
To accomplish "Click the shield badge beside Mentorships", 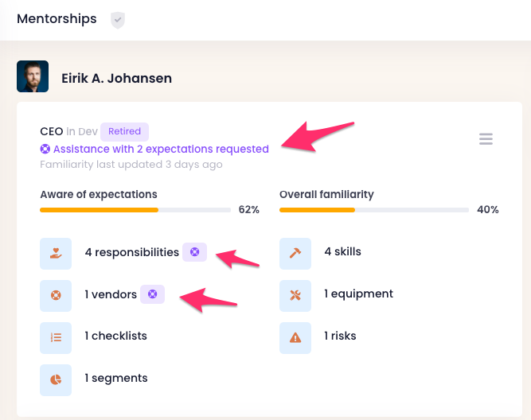I will [118, 20].
